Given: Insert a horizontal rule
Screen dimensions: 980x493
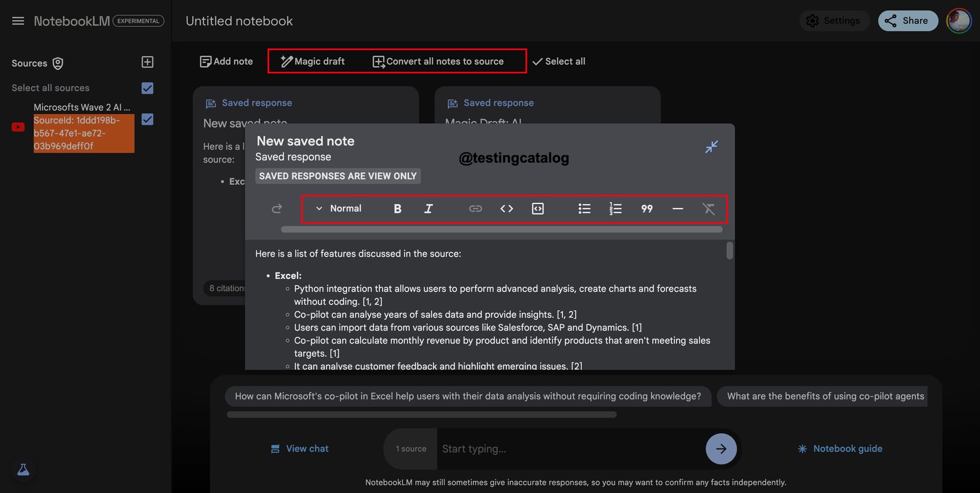Looking at the screenshot, I should tap(678, 209).
